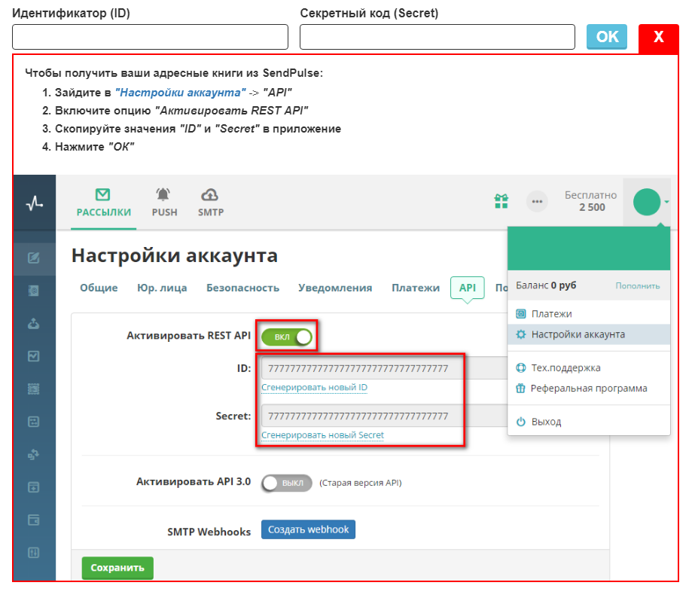Click the gear icon by Настройки аккаунта

click(521, 334)
